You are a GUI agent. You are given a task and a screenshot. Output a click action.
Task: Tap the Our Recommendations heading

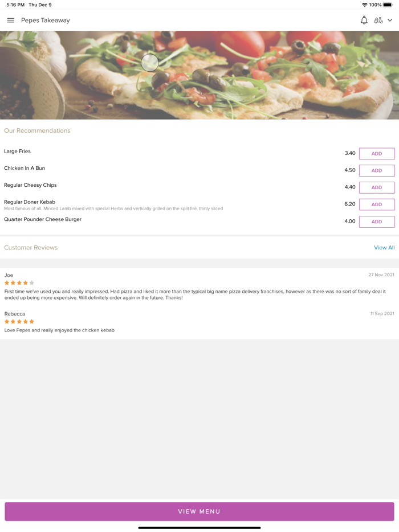pos(37,131)
